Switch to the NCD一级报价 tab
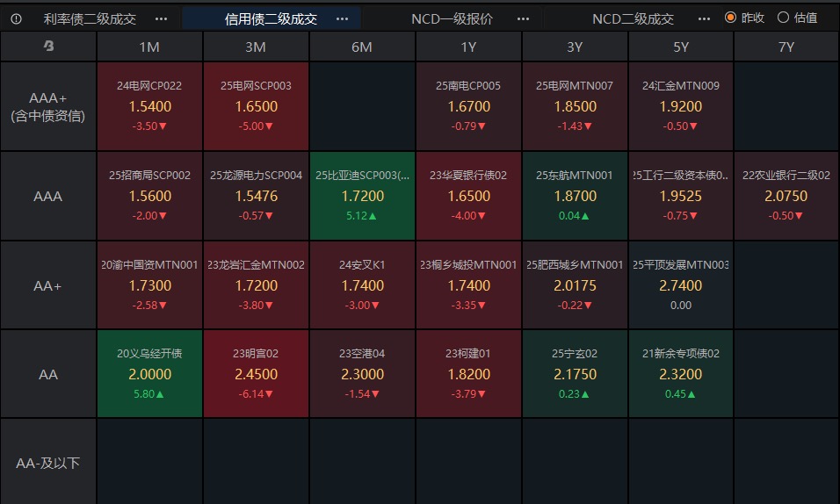 click(x=453, y=18)
